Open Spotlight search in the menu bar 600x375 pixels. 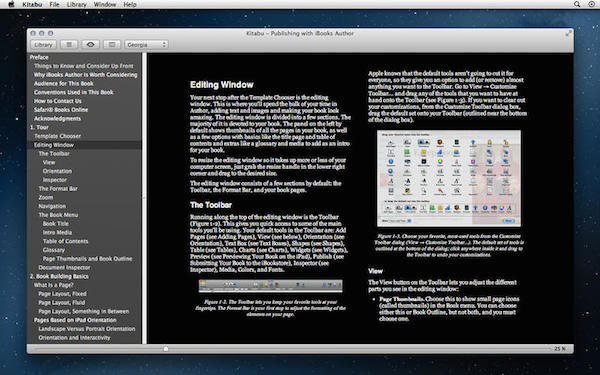click(x=577, y=4)
